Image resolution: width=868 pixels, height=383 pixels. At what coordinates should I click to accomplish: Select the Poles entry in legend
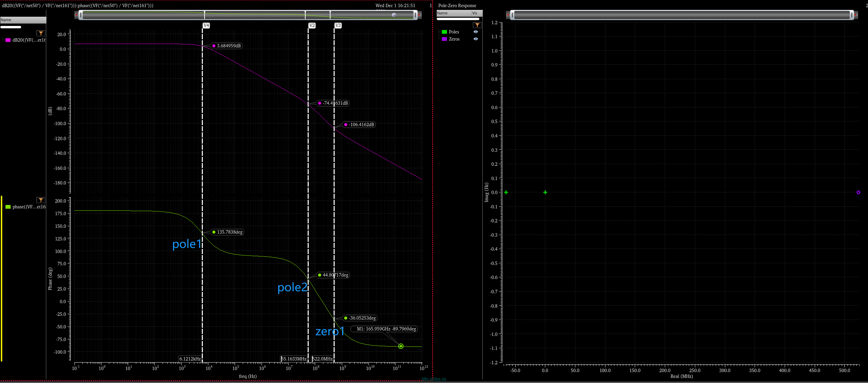coord(454,32)
